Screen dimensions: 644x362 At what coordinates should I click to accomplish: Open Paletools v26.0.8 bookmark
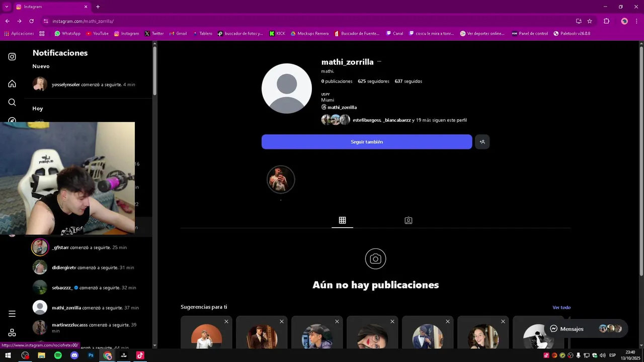(572, 34)
